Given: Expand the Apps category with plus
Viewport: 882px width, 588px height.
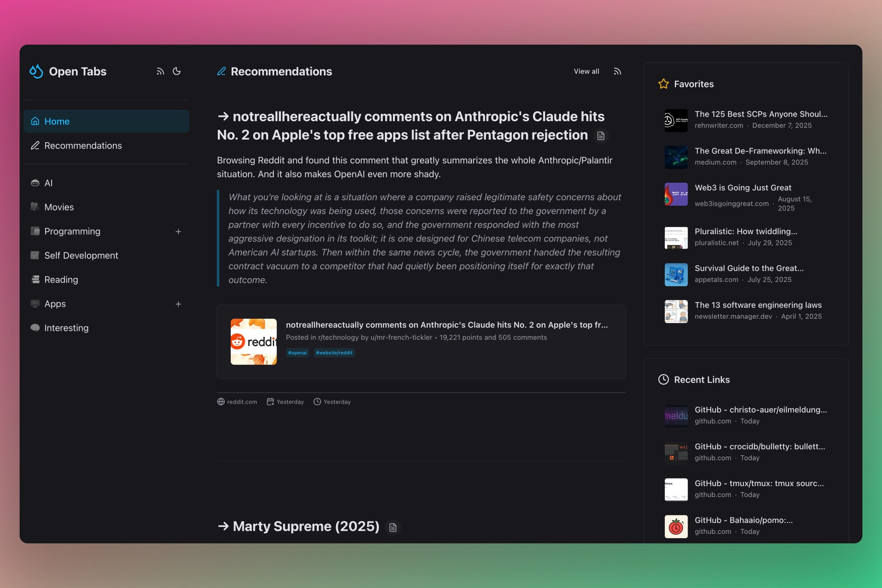Looking at the screenshot, I should (x=178, y=304).
